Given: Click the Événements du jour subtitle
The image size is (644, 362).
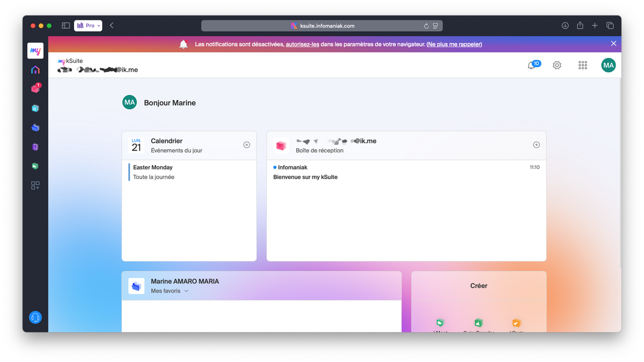Looking at the screenshot, I should (177, 151).
